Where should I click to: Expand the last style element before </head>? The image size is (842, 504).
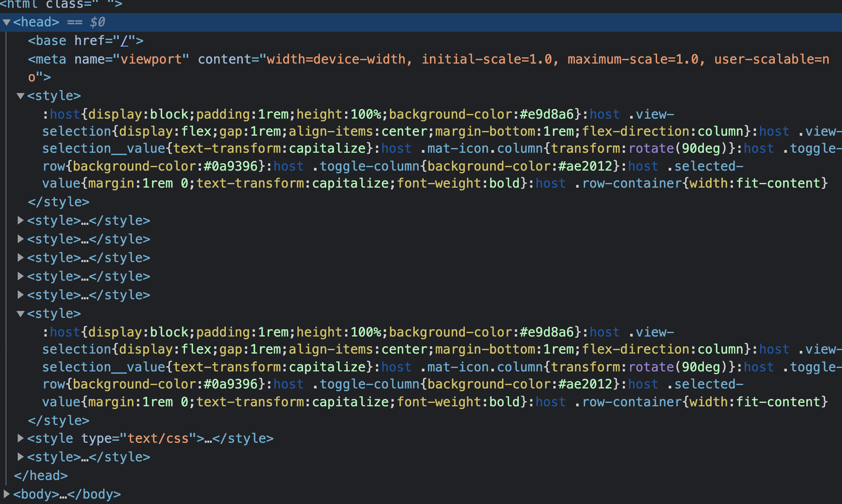pyautogui.click(x=21, y=457)
